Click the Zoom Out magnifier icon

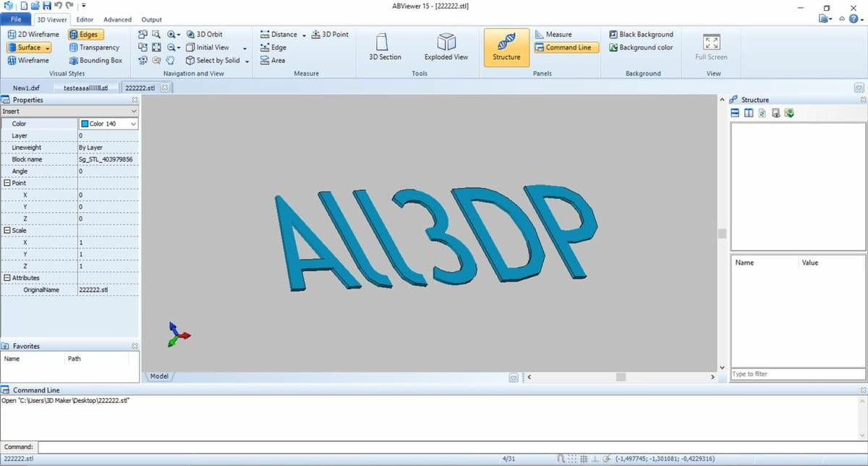click(x=171, y=47)
